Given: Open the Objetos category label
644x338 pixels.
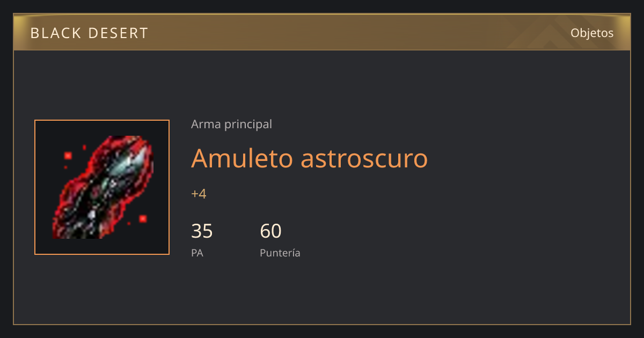Looking at the screenshot, I should coord(592,33).
